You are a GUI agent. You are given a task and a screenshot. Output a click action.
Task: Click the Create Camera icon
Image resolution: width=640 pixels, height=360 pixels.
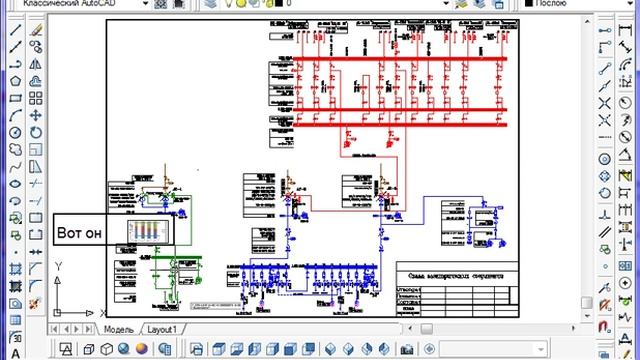click(407, 349)
